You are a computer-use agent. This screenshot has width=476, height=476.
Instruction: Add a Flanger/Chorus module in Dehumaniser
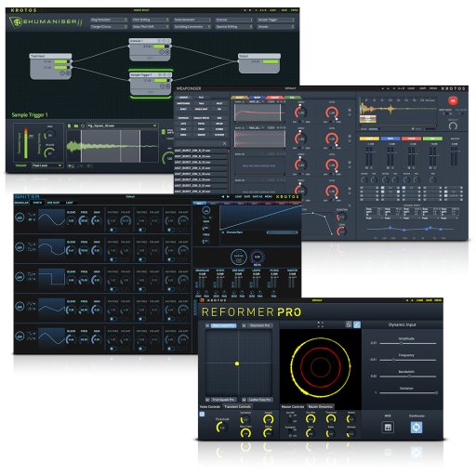109,27
